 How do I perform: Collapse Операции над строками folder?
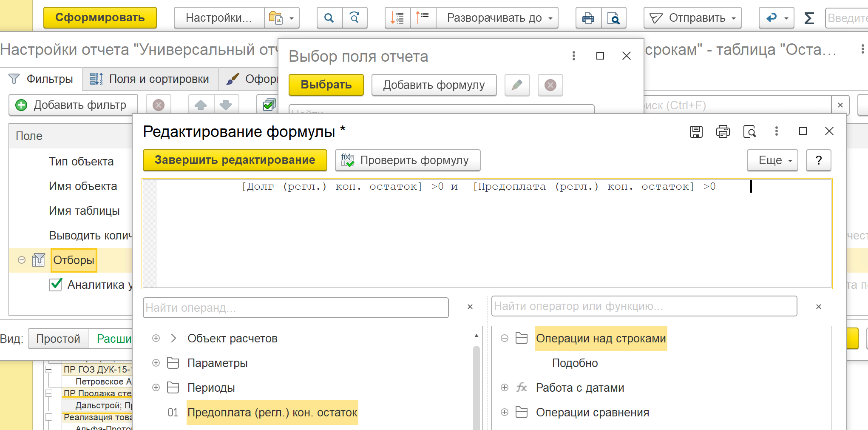pyautogui.click(x=505, y=338)
